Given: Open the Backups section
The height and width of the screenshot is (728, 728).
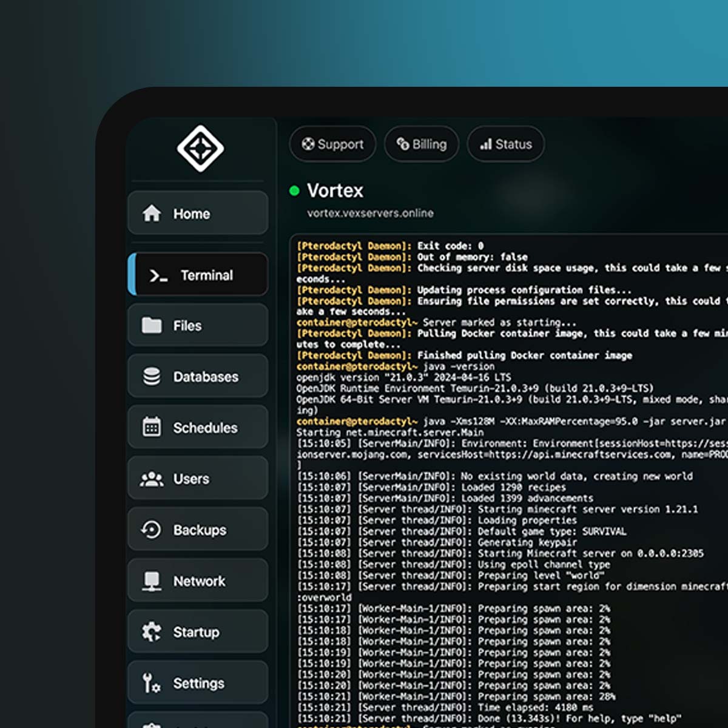Looking at the screenshot, I should [x=198, y=529].
